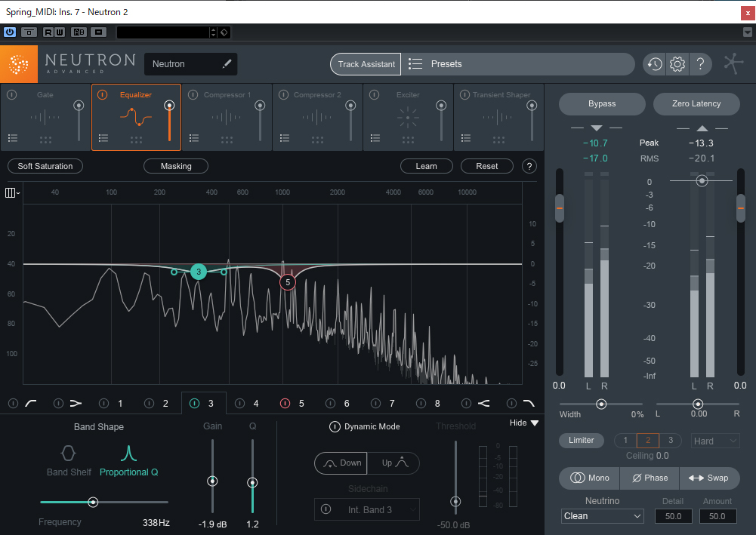Viewport: 756px width, 535px height.
Task: Enable Transient Shaper power toggle
Action: [x=464, y=95]
